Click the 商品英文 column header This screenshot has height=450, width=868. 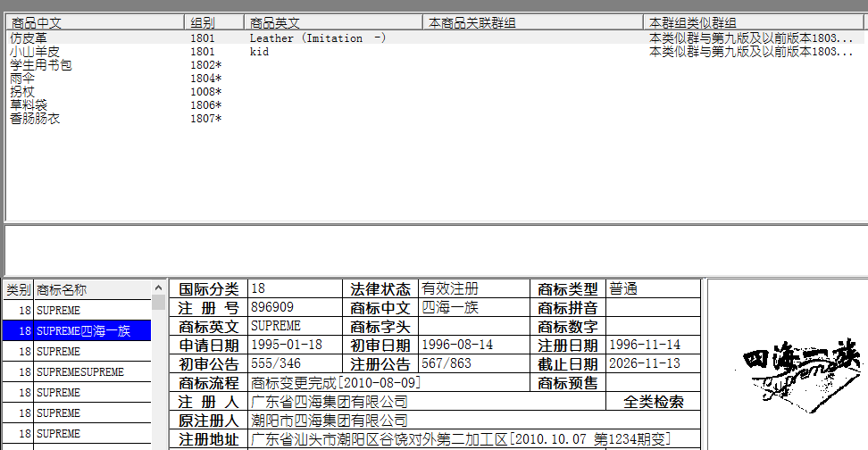click(x=333, y=22)
